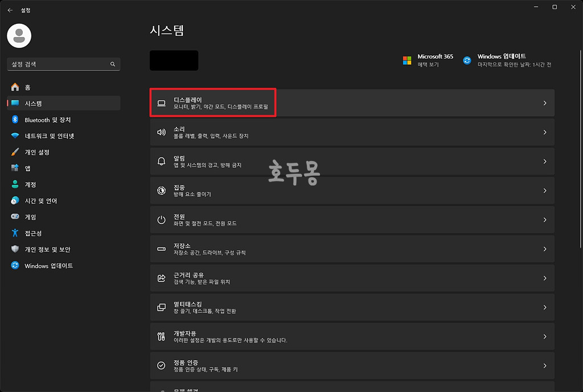Click '앱 및 시스템의 경고, 방해 금지' text
This screenshot has width=583, height=392.
207,165
